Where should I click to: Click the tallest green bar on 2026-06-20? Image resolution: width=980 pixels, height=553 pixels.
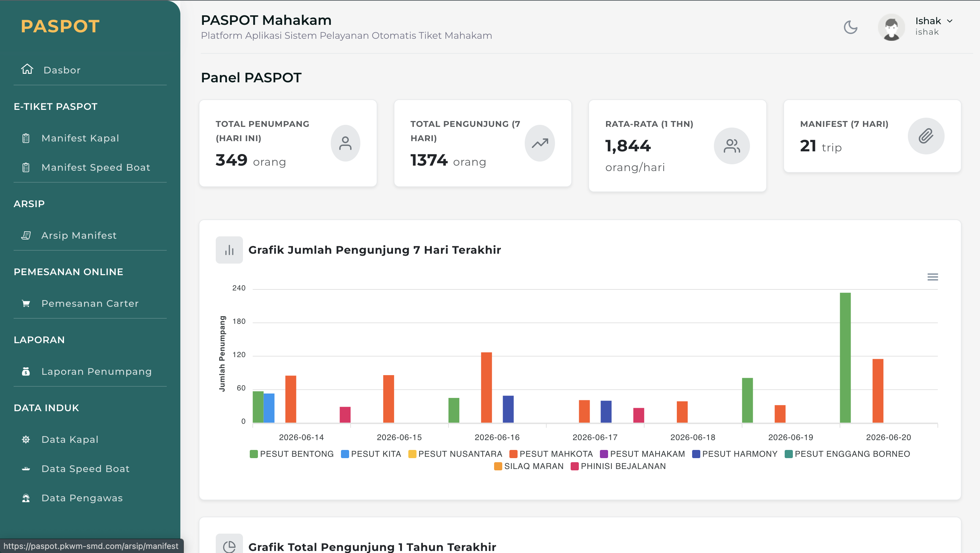coord(845,357)
